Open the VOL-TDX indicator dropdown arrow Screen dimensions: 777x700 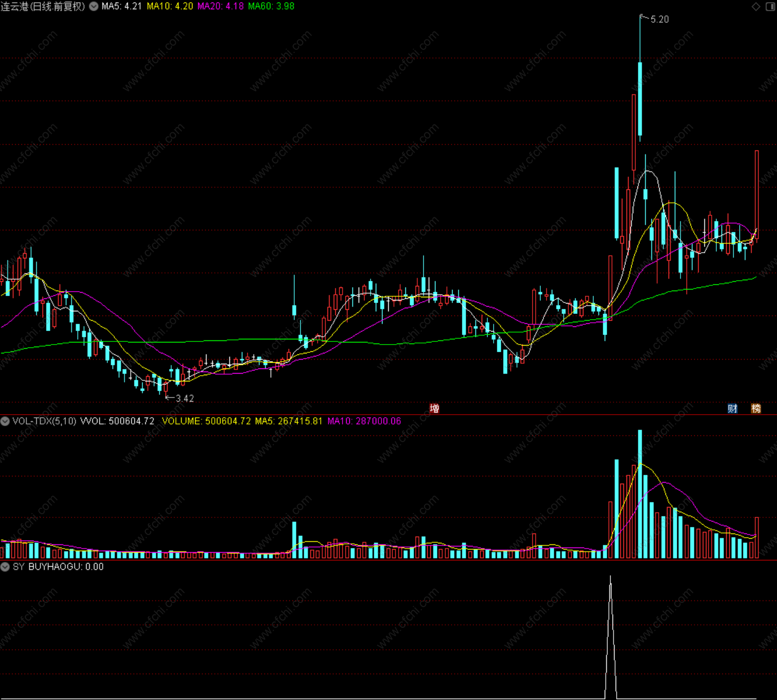(5, 421)
